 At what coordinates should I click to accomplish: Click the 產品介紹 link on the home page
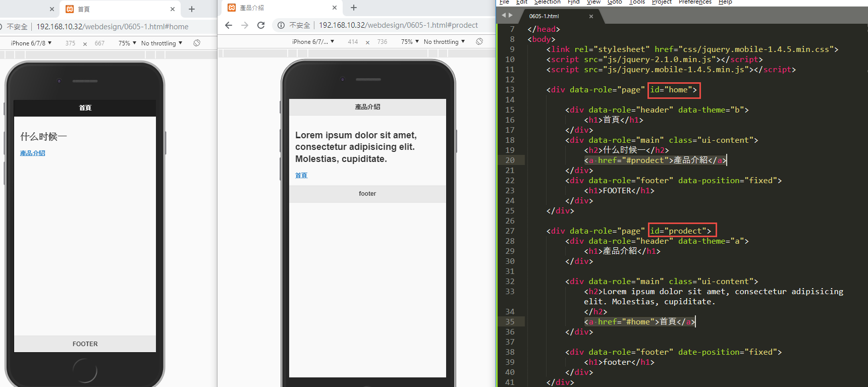(33, 153)
